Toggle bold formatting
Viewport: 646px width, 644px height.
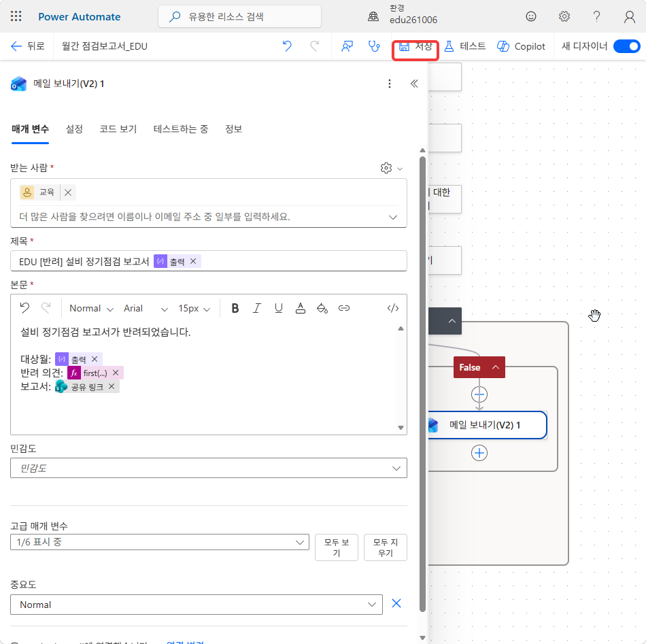click(x=235, y=308)
